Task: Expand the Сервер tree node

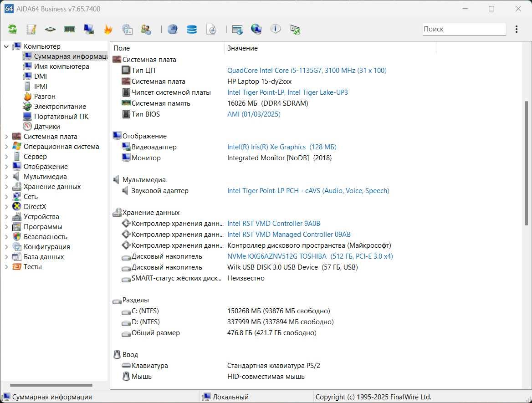Action: point(6,157)
